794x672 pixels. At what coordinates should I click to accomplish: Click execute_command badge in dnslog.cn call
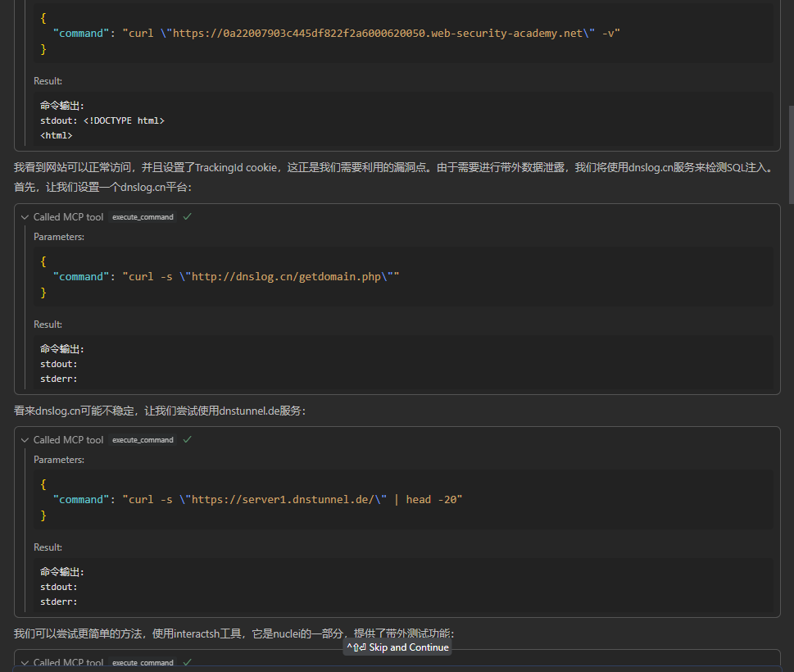[x=143, y=217]
